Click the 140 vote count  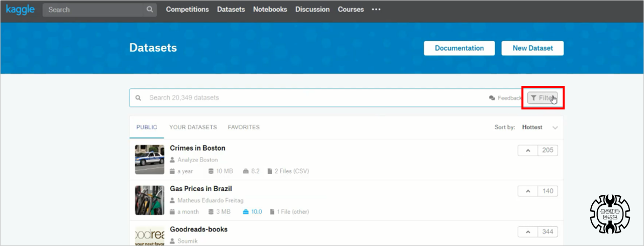[548, 191]
